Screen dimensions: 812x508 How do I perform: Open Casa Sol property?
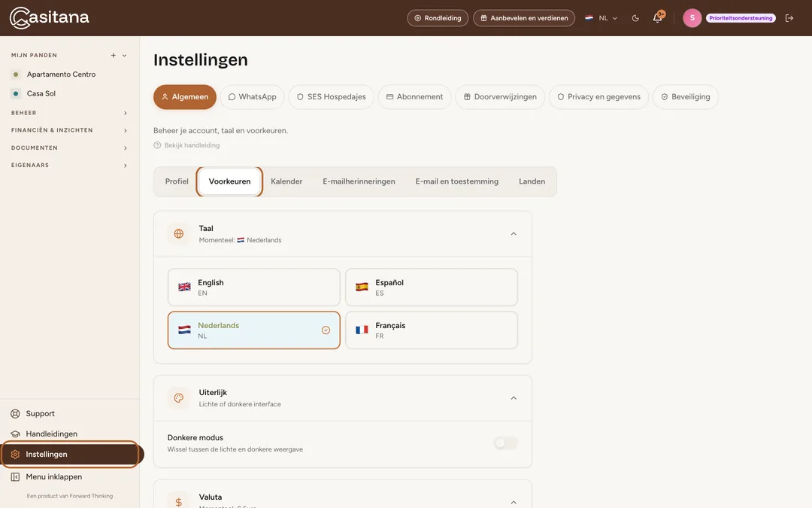41,93
